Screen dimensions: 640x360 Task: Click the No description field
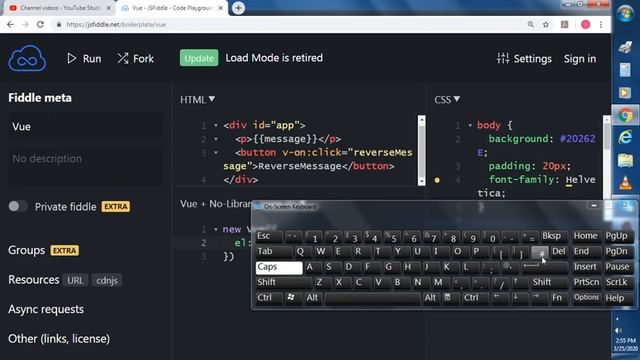pos(85,167)
